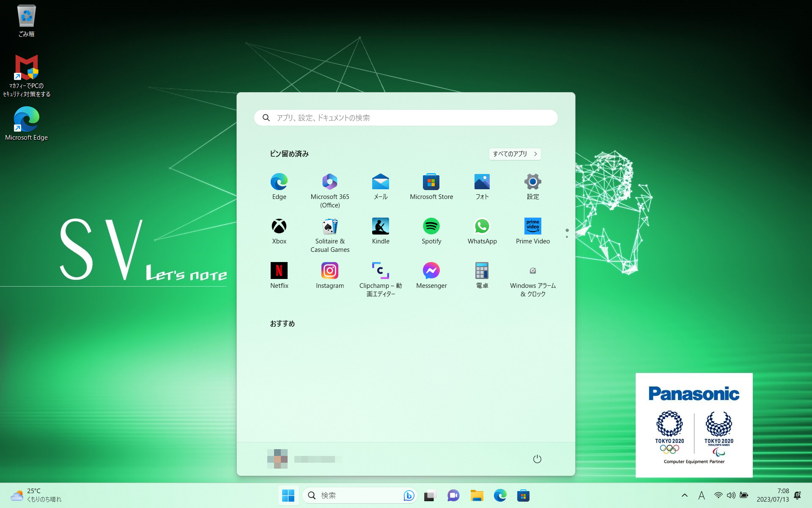Launch the Xbox app
Screen dimensions: 812x508
tap(279, 231)
